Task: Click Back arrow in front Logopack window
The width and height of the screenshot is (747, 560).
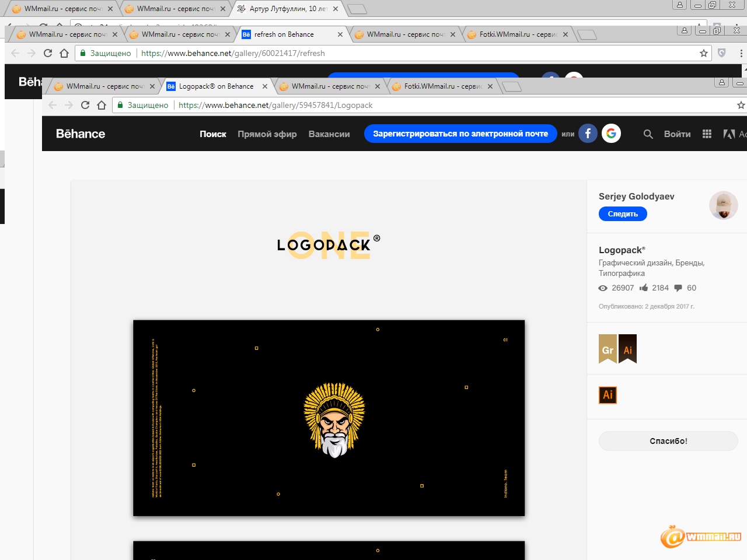Action: coord(53,105)
